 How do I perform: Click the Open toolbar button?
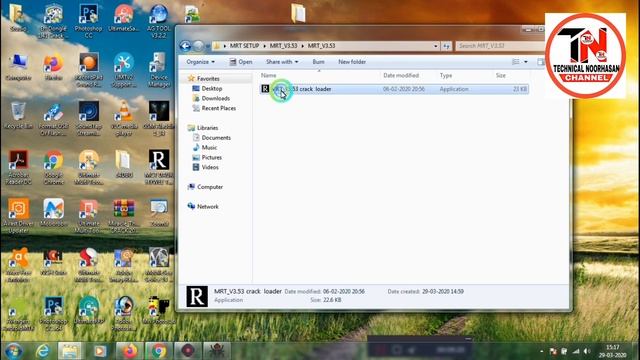[x=241, y=62]
